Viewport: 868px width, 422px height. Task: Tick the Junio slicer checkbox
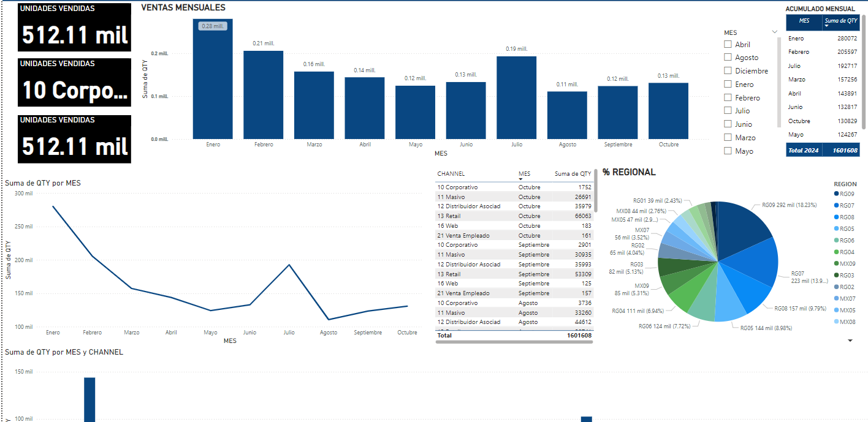coord(728,124)
